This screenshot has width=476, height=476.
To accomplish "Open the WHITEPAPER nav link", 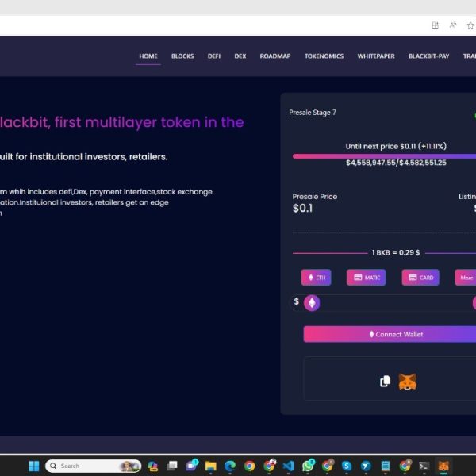I will pos(376,56).
